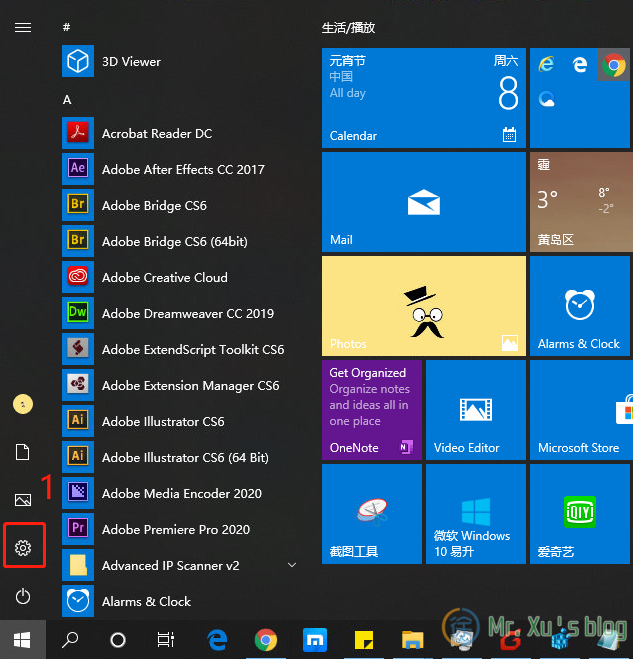The width and height of the screenshot is (633, 659).
Task: Launch 3D Viewer app icon
Action: click(x=78, y=61)
